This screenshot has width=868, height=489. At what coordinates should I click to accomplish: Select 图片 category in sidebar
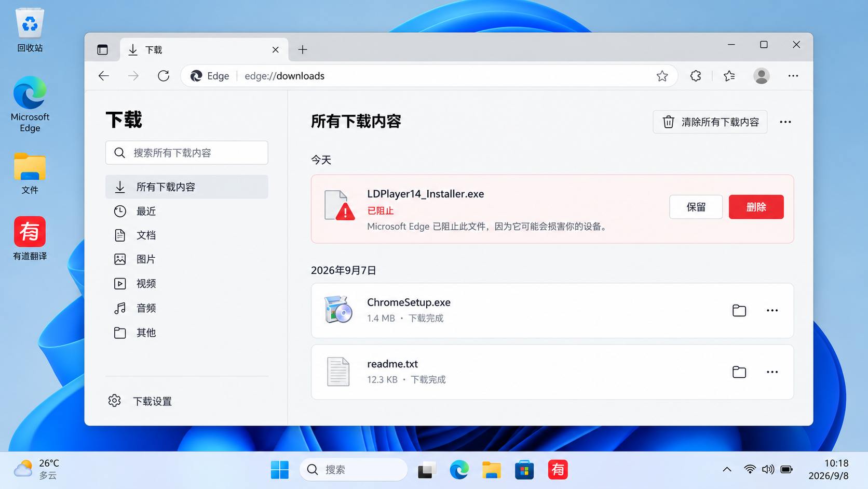tap(187, 259)
